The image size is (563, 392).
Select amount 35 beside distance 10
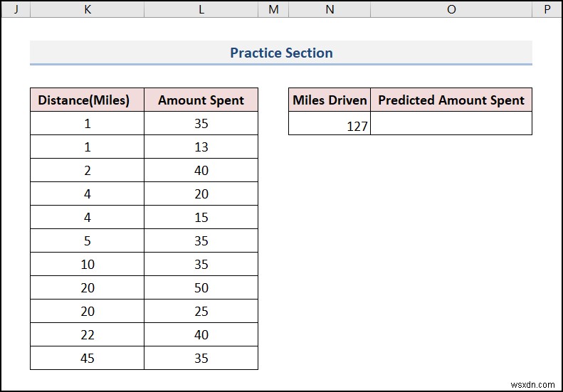[201, 264]
